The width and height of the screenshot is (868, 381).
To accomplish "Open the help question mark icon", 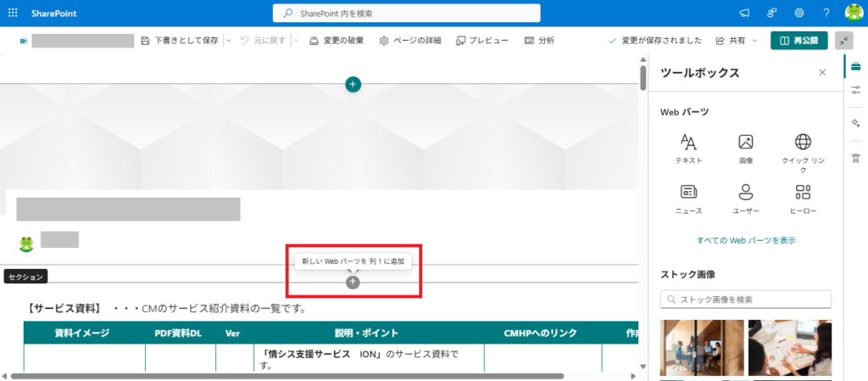I will [x=826, y=14].
